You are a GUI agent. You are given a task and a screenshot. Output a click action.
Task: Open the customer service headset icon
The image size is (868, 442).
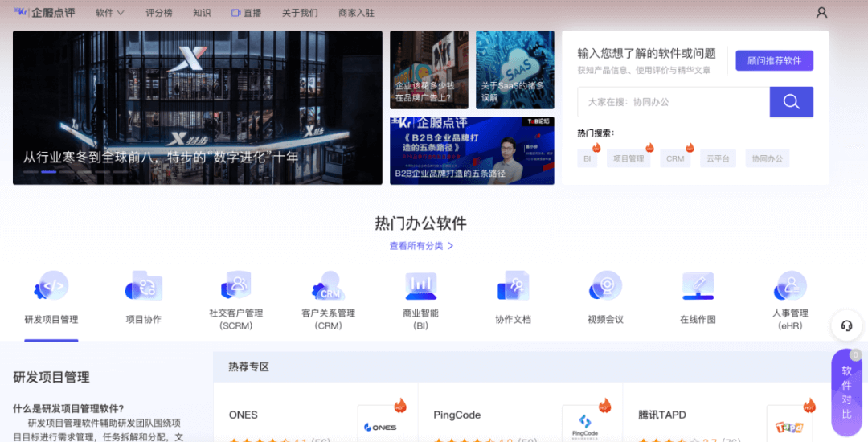click(x=846, y=325)
